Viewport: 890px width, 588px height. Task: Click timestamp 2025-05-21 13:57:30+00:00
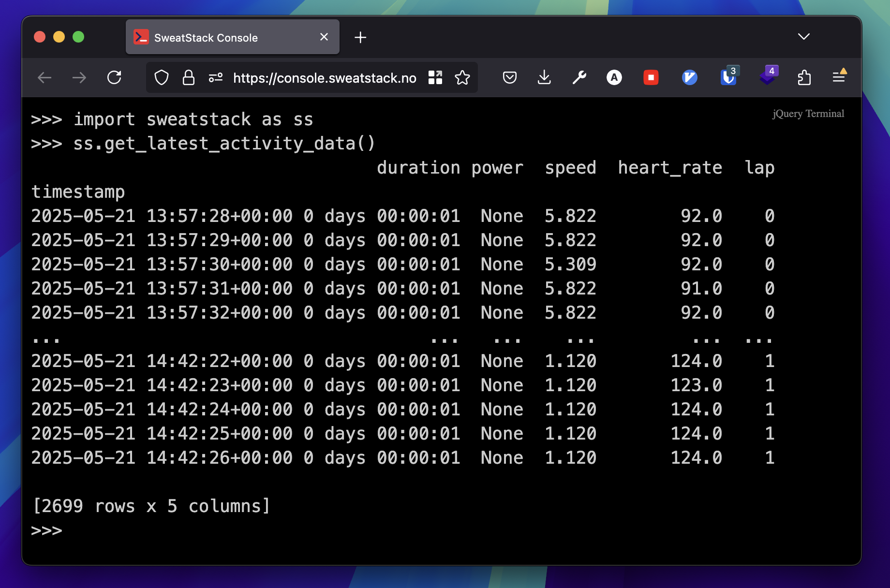tap(162, 265)
